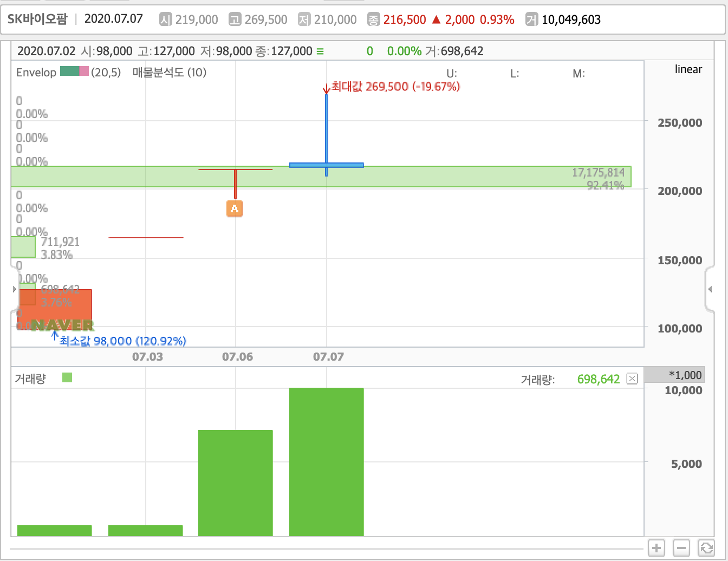Image resolution: width=728 pixels, height=561 pixels.
Task: Click the 2020.07.02 date in info row
Action: pyautogui.click(x=46, y=51)
